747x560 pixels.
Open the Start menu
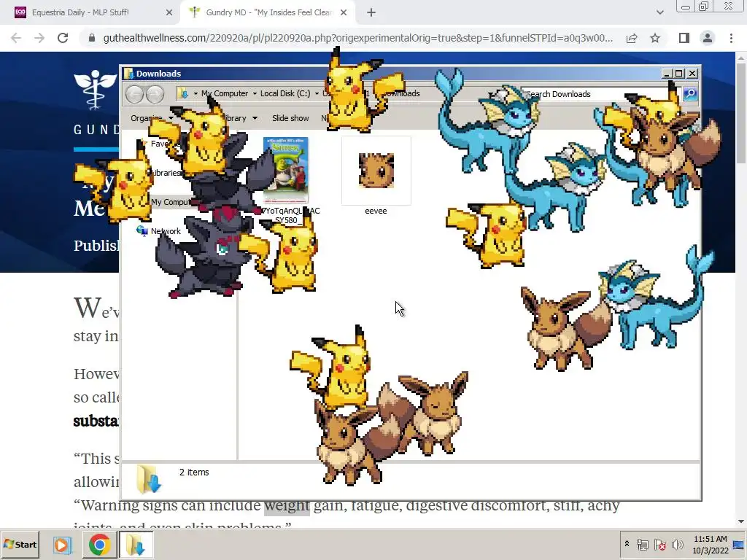pyautogui.click(x=20, y=544)
